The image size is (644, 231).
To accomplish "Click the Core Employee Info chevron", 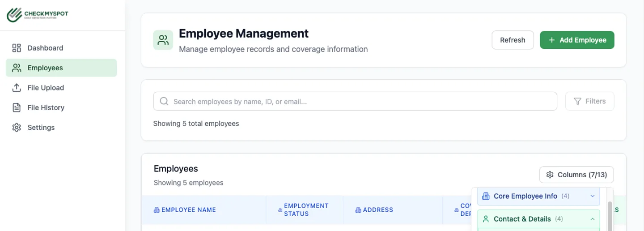I will [593, 196].
